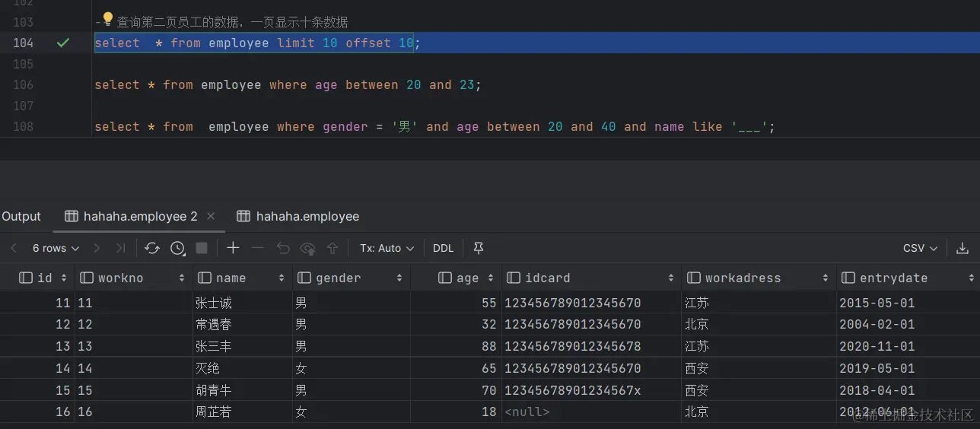Open the CSV export format dropdown
Image resolution: width=980 pixels, height=429 pixels.
pyautogui.click(x=920, y=248)
